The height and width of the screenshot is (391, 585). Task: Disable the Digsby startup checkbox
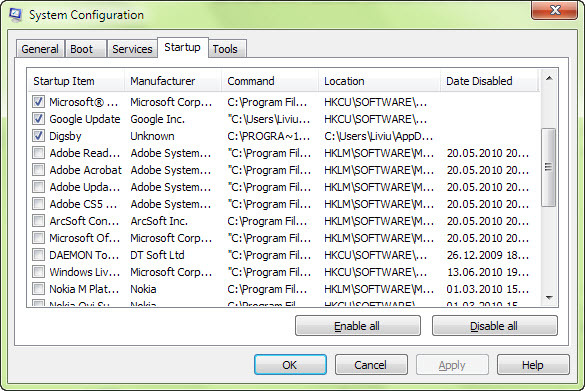click(x=38, y=136)
